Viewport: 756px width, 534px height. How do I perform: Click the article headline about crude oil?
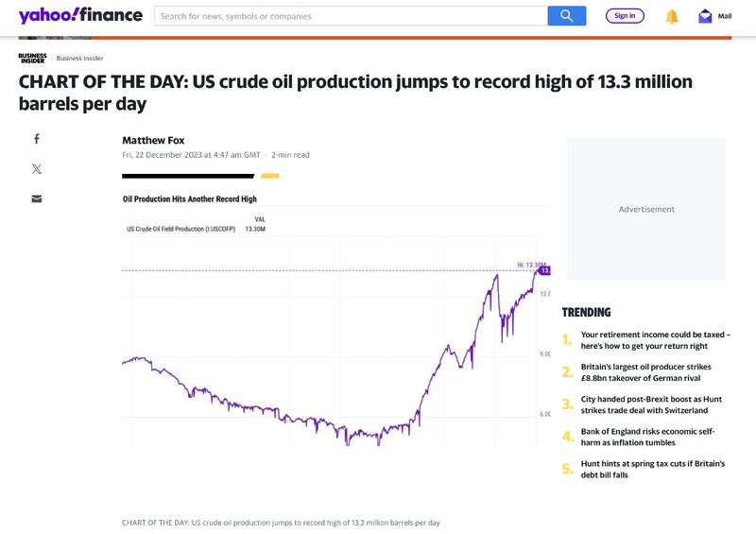point(355,92)
